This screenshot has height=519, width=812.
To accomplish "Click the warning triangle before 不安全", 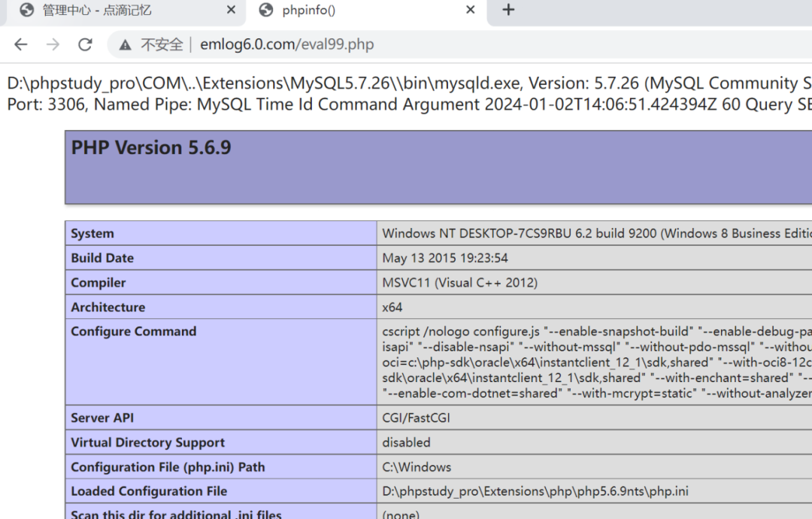I will pyautogui.click(x=124, y=44).
